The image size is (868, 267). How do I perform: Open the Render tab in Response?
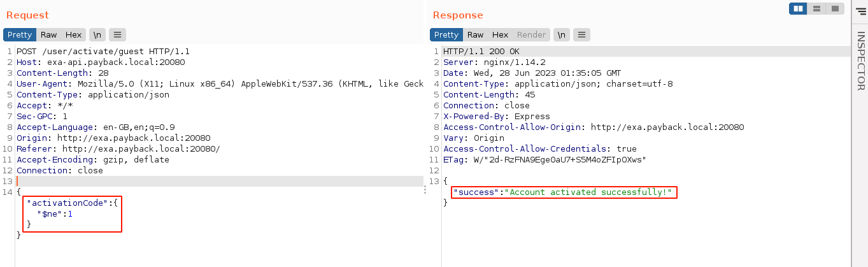(531, 35)
